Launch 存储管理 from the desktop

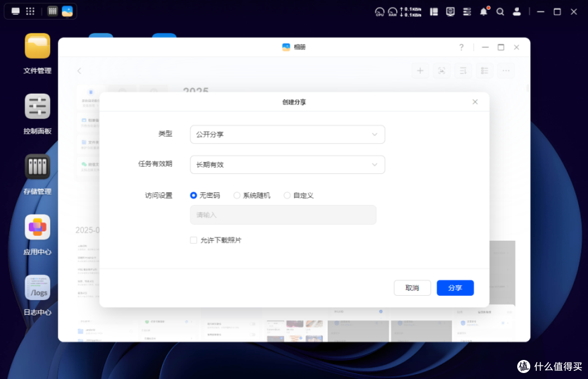tap(37, 167)
